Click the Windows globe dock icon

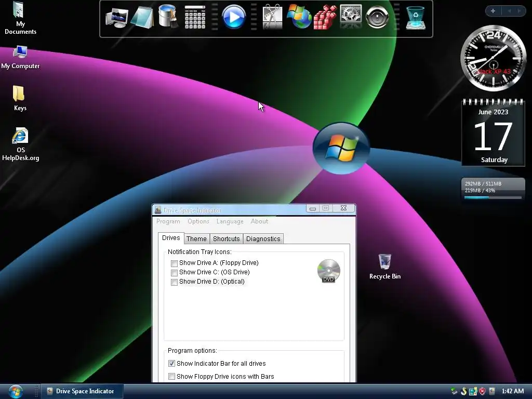click(299, 16)
